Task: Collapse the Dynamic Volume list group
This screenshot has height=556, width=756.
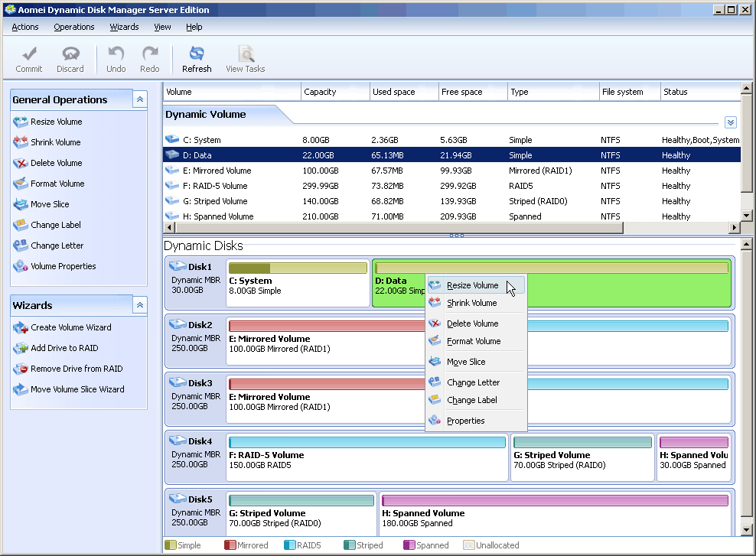Action: [x=730, y=122]
